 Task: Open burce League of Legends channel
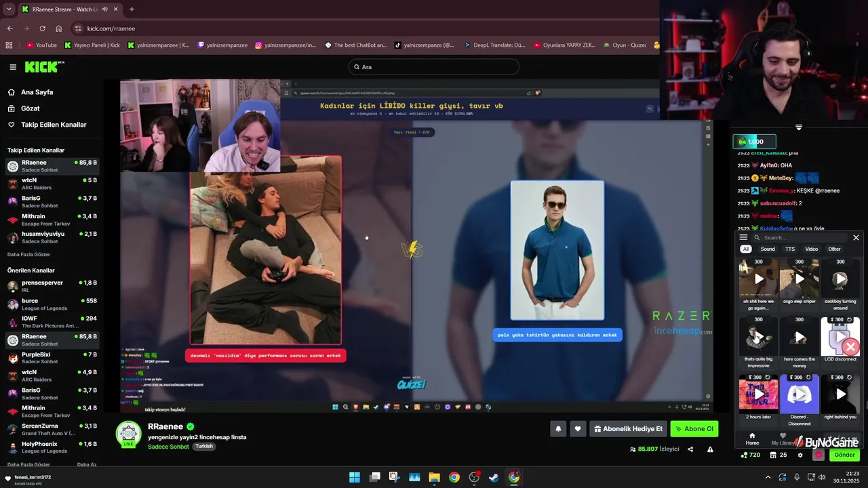52,304
